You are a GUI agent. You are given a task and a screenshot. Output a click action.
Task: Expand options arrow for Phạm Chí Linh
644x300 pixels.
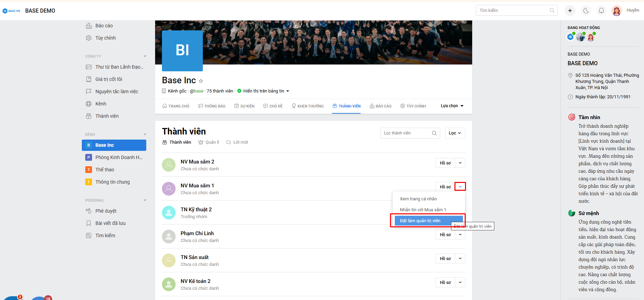[460, 234]
